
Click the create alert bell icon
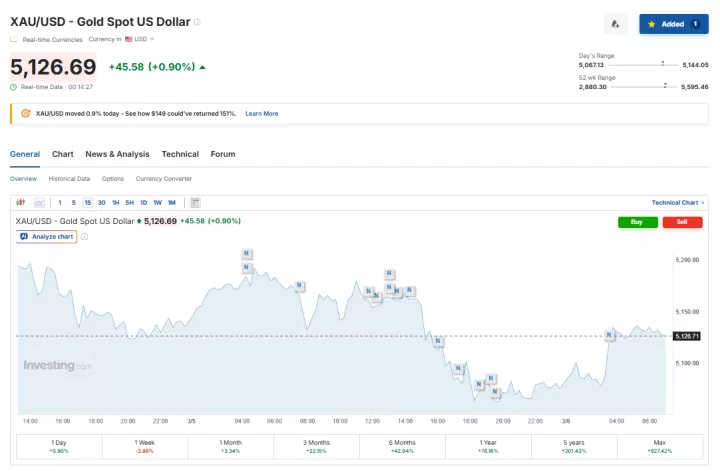616,23
